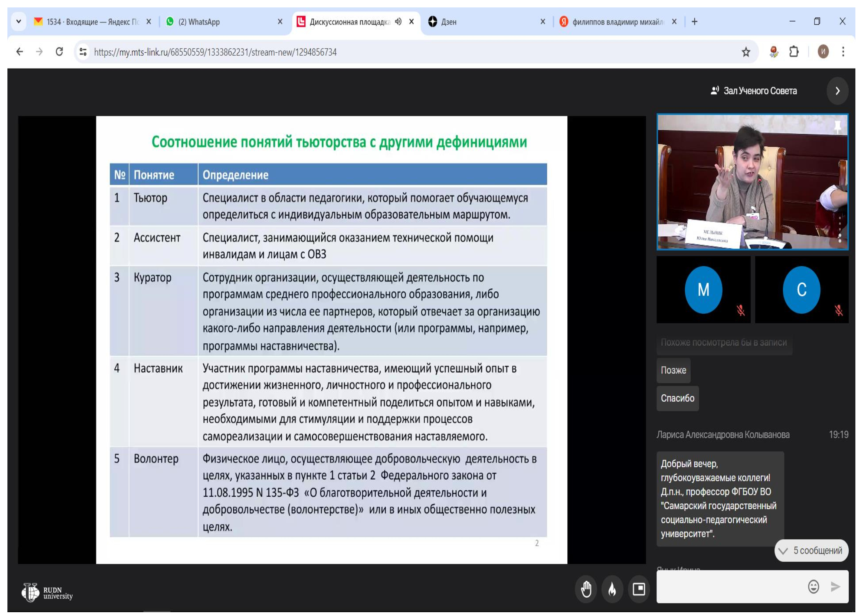Image resolution: width=868 pixels, height=614 pixels.
Task: Click the fire reaction icon
Action: coord(612,589)
